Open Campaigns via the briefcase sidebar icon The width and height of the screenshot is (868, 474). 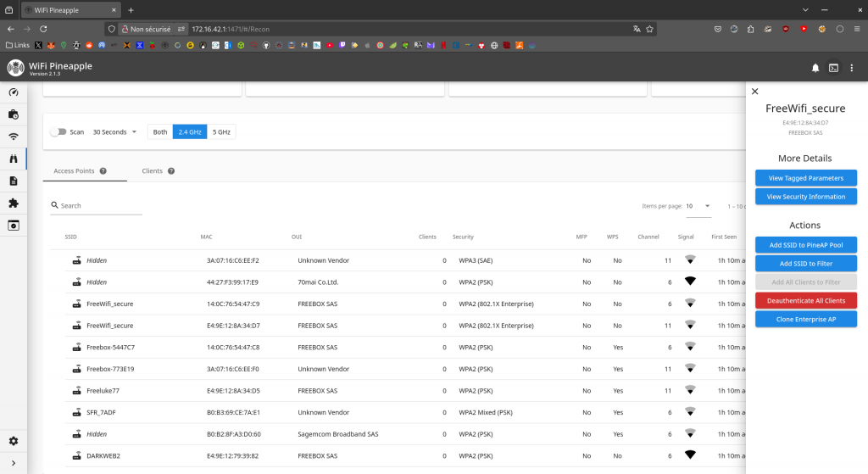[x=14, y=114]
